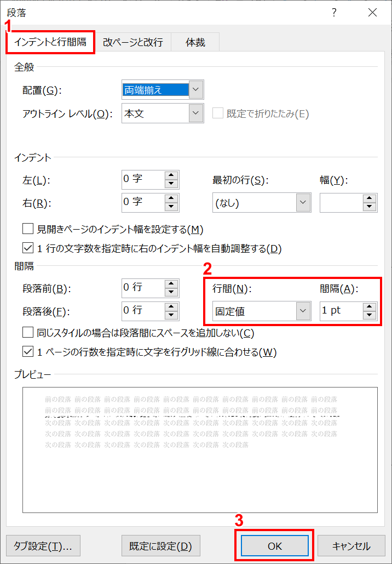Decrease the 間隔 pt value with down arrow

[370, 316]
